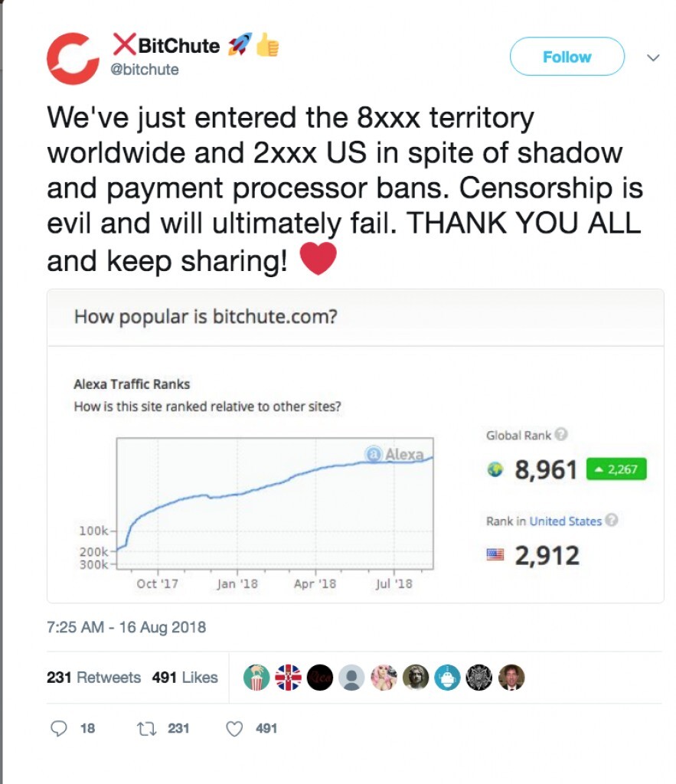Click the United States link

point(565,521)
